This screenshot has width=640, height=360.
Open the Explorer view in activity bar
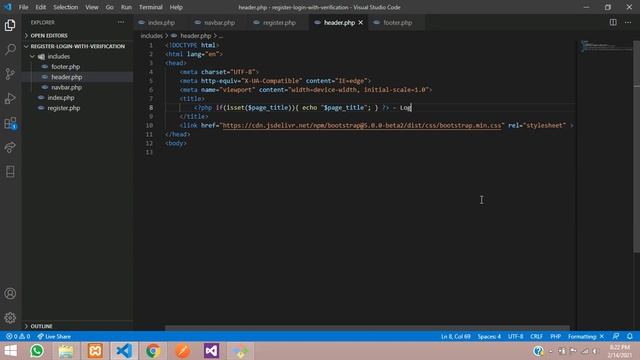click(10, 25)
